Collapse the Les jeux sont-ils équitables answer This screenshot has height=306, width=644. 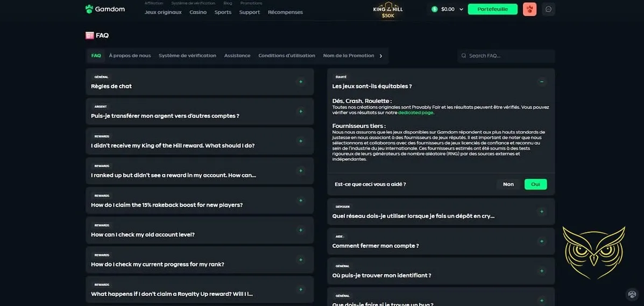[x=542, y=82]
